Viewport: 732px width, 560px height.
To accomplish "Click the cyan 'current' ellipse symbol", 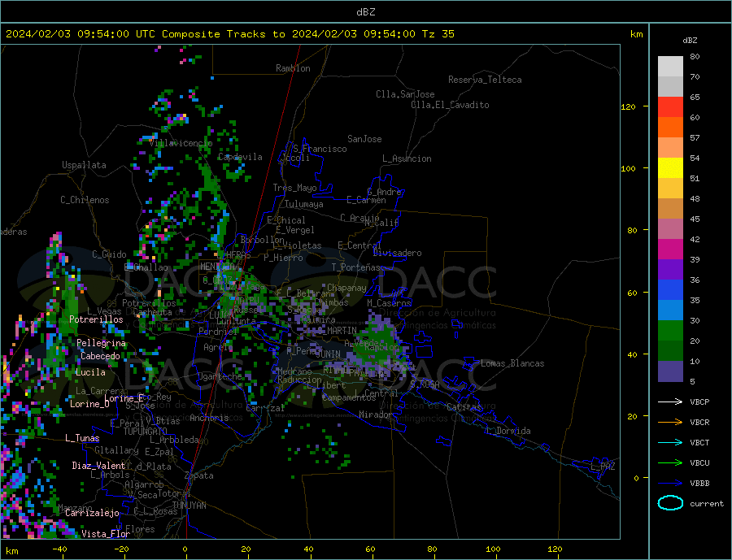I will pos(670,503).
